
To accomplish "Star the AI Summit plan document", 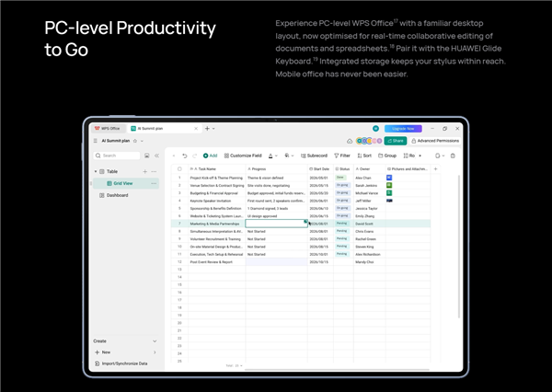I will tap(135, 141).
